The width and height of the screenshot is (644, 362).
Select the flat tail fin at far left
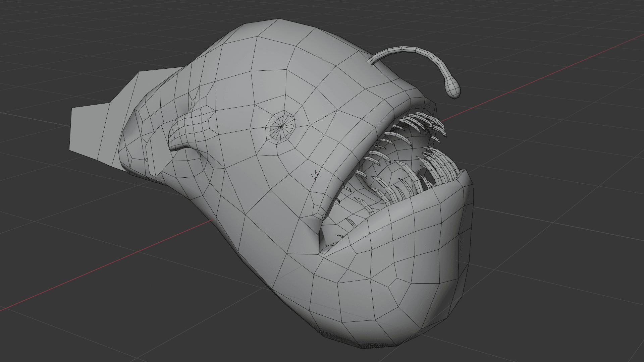point(88,129)
